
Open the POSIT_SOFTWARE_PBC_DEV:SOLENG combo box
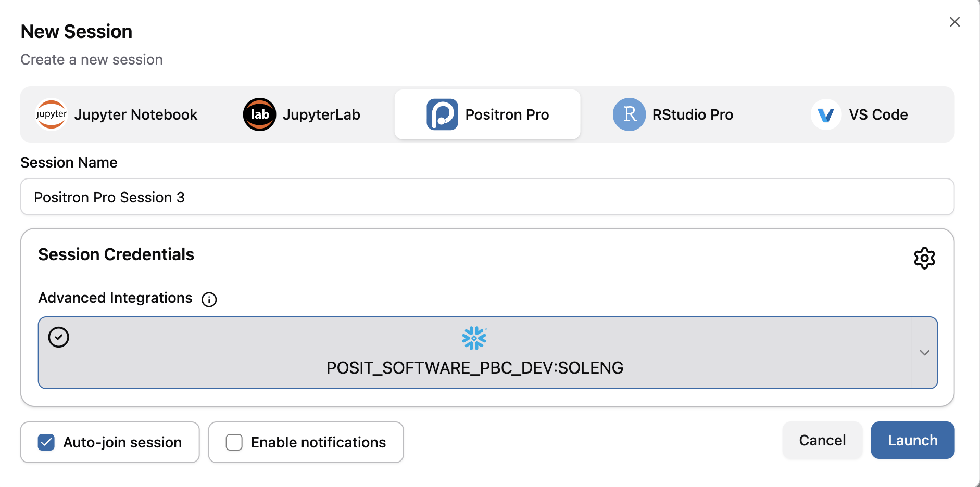point(474,367)
